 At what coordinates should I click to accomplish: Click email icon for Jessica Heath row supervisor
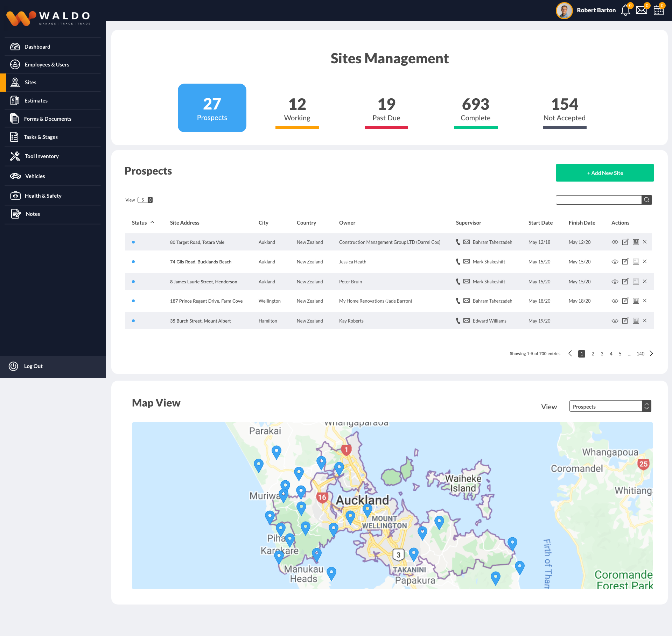coord(467,262)
